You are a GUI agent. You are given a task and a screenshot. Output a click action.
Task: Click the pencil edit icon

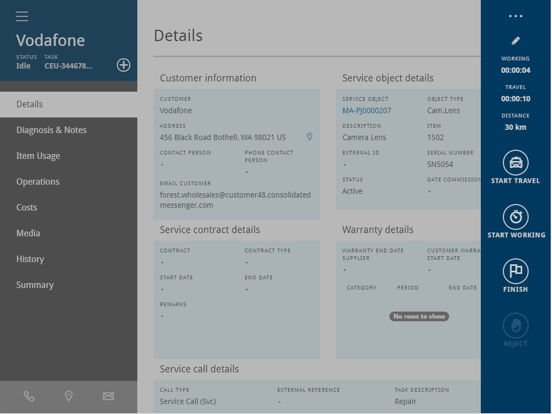515,41
